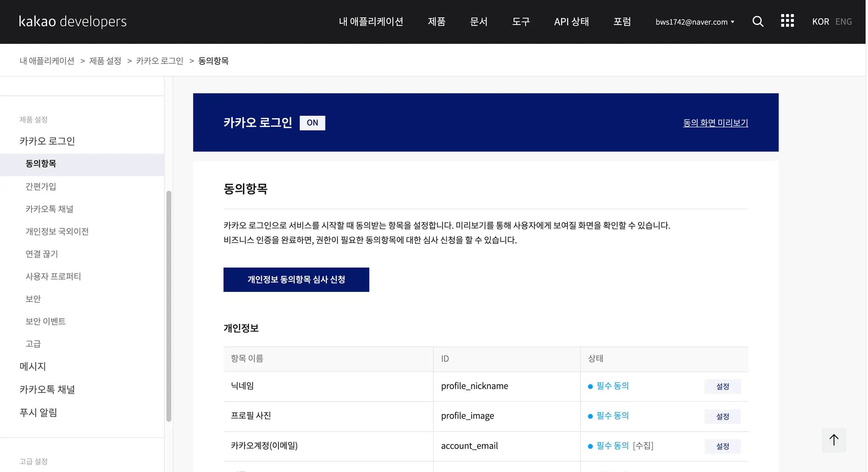The height and width of the screenshot is (472, 868).
Task: Click the search magnifier icon
Action: [758, 22]
